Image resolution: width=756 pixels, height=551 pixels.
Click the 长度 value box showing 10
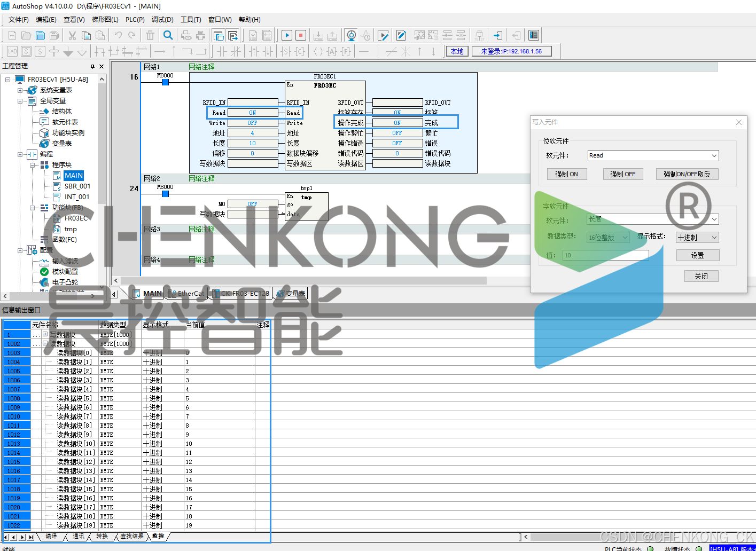(x=253, y=143)
